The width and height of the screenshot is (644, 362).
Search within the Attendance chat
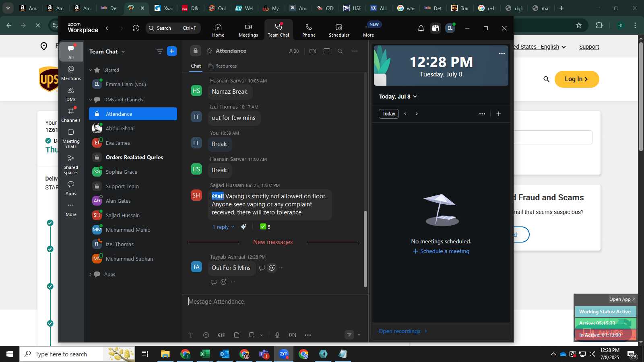(x=340, y=51)
